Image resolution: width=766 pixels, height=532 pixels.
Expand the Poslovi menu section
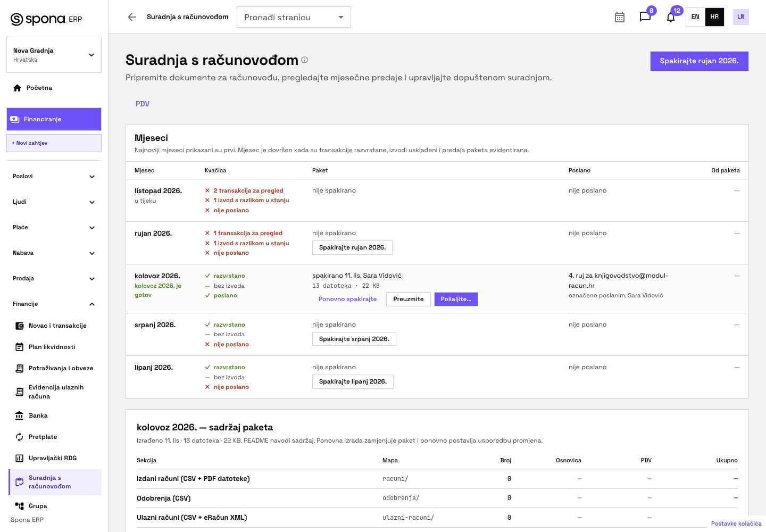coord(54,177)
